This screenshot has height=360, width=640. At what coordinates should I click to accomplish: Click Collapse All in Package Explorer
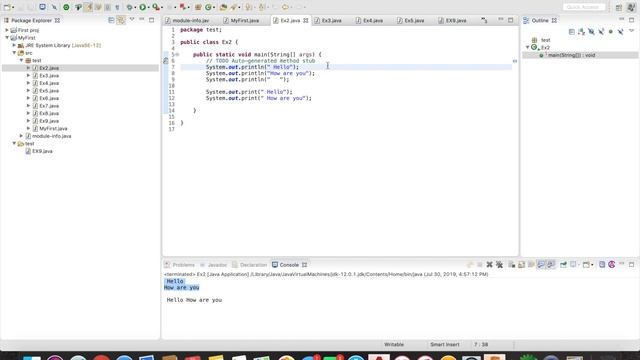tap(111, 20)
